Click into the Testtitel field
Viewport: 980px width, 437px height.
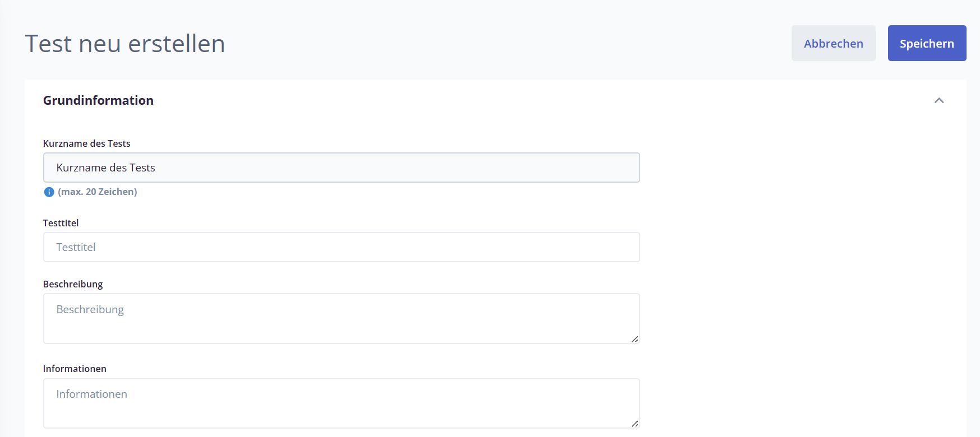(341, 247)
